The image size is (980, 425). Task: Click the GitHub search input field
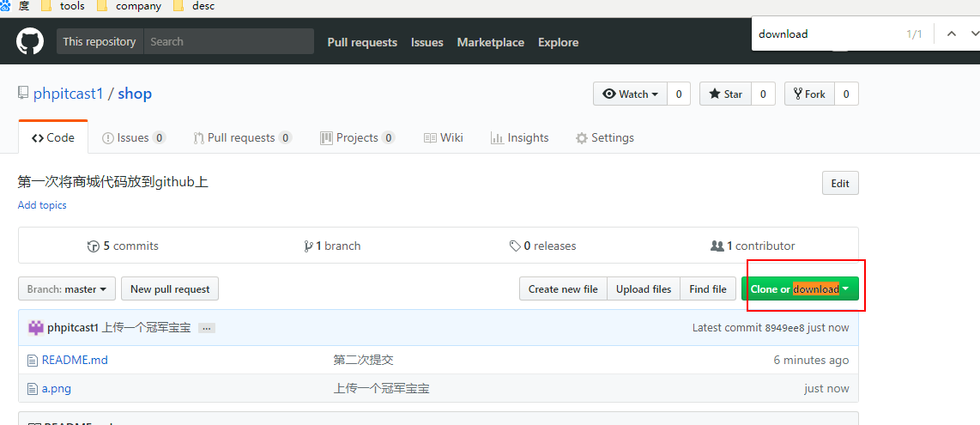pos(227,41)
